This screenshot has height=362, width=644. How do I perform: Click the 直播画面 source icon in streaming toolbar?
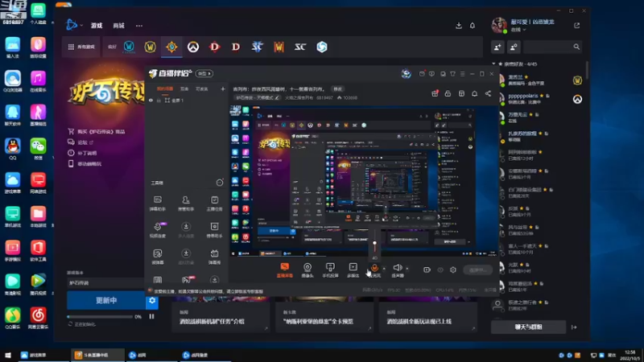coord(285,269)
